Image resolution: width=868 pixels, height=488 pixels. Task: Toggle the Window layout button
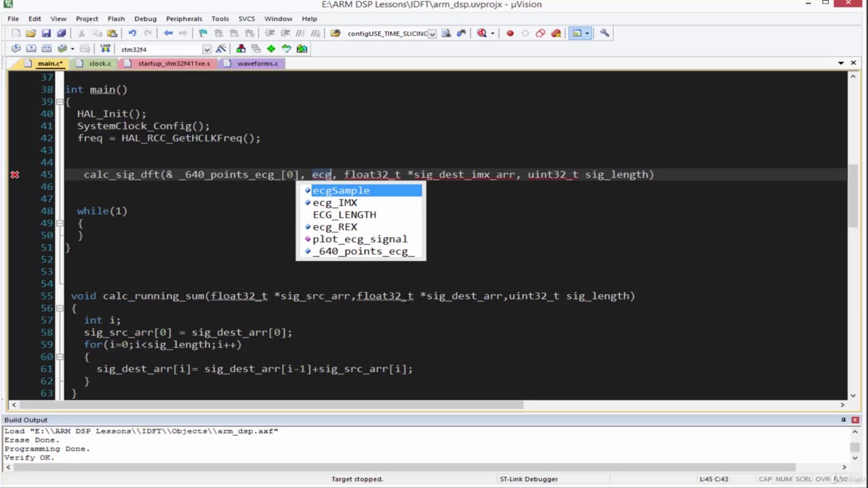[576, 33]
